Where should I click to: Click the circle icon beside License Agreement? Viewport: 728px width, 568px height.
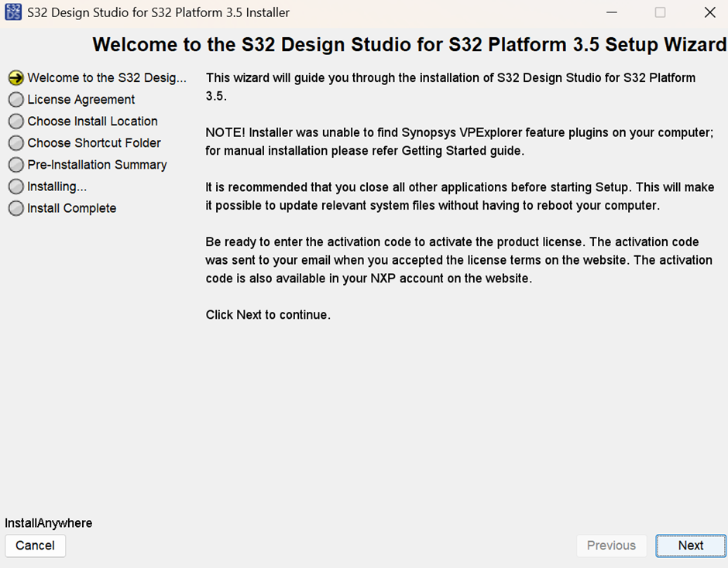click(x=15, y=100)
